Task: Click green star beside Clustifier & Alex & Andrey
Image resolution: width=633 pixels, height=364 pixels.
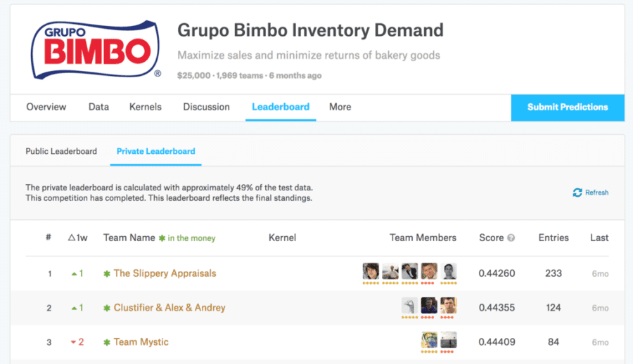Action: (x=107, y=308)
